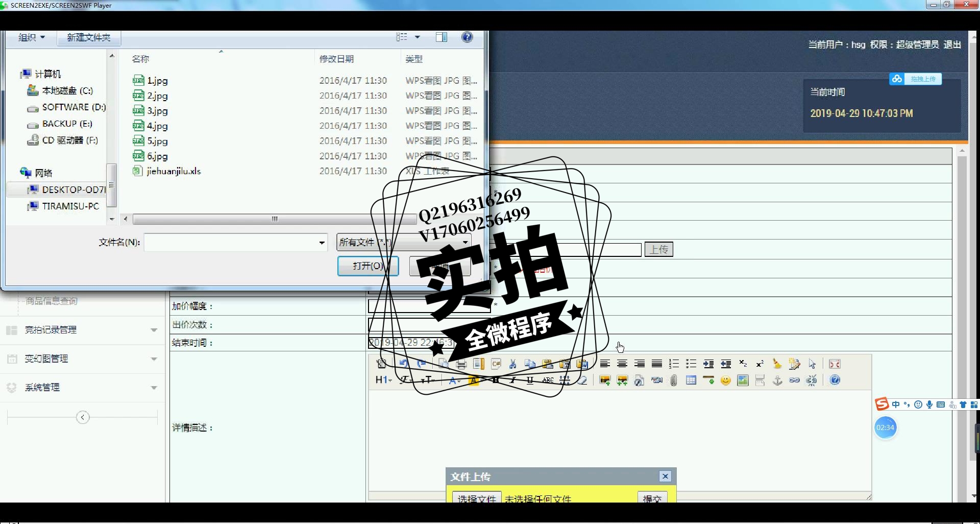Insert a numbered list
The width and height of the screenshot is (980, 524).
coord(674,364)
